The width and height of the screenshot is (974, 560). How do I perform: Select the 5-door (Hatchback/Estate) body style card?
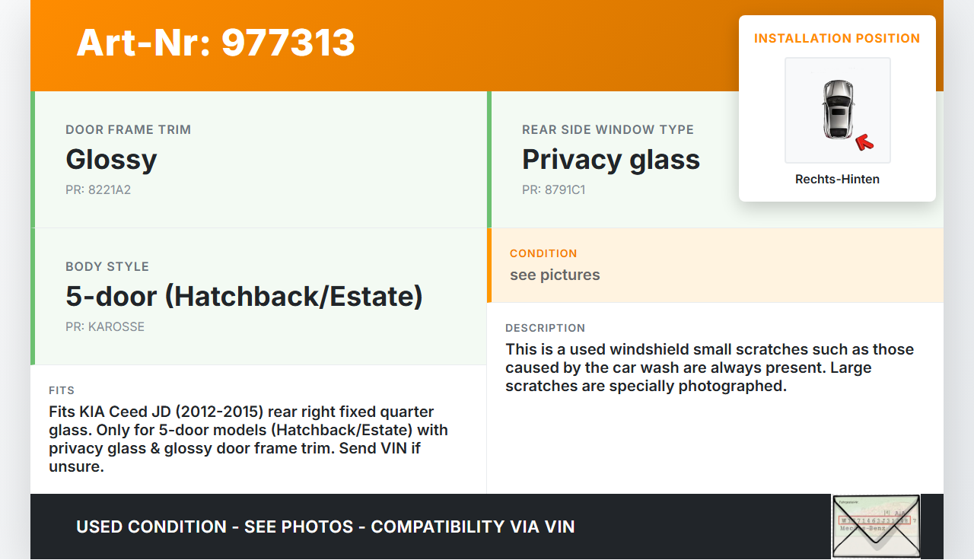259,296
